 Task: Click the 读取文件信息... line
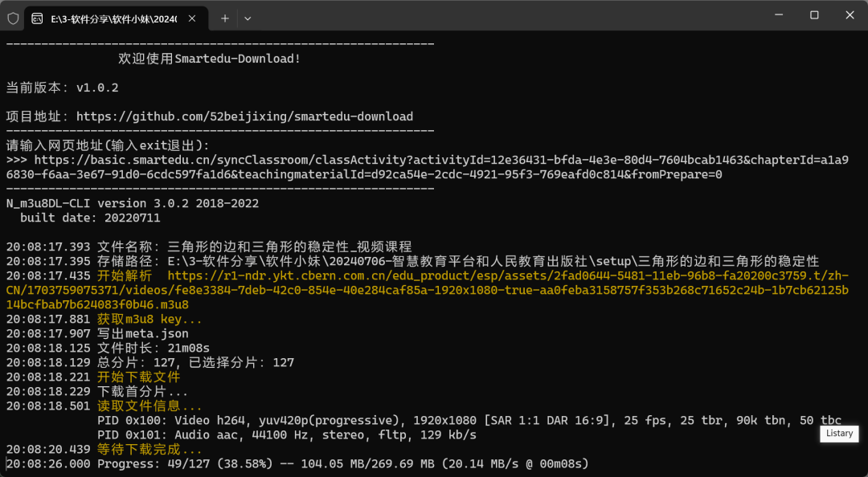coord(104,406)
